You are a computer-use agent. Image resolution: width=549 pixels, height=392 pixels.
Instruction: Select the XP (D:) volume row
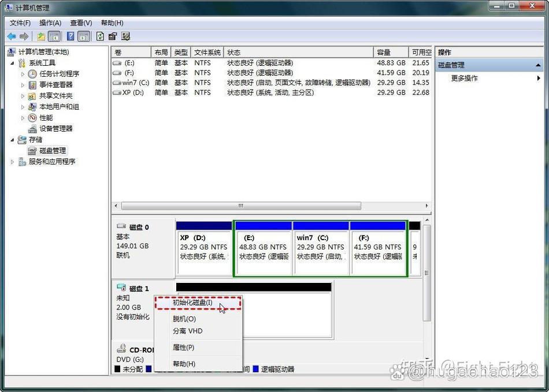click(x=272, y=92)
